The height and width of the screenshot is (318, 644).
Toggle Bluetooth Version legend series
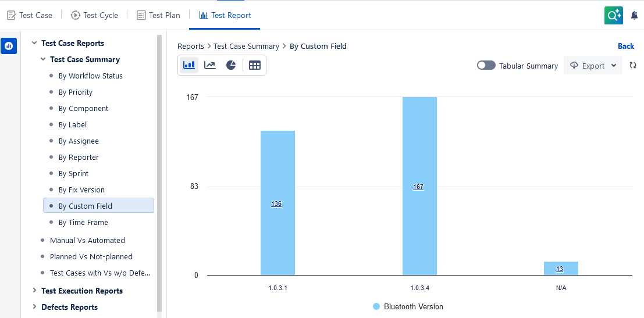coord(408,306)
